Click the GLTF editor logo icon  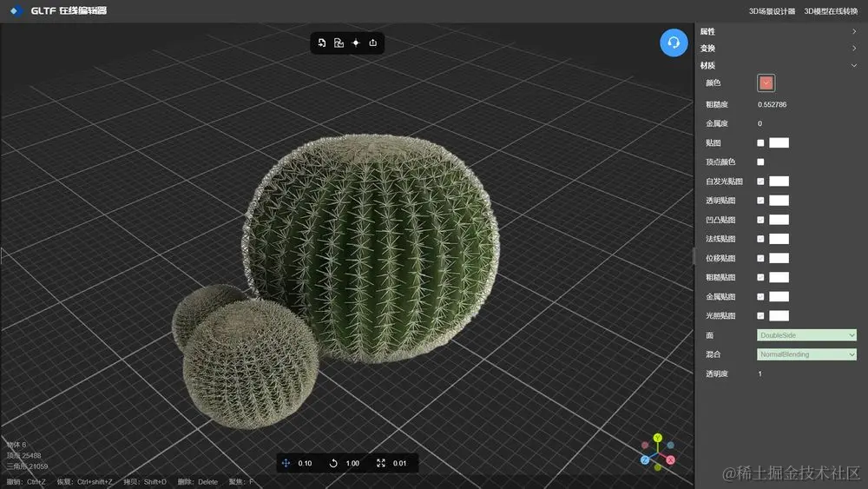pos(16,10)
